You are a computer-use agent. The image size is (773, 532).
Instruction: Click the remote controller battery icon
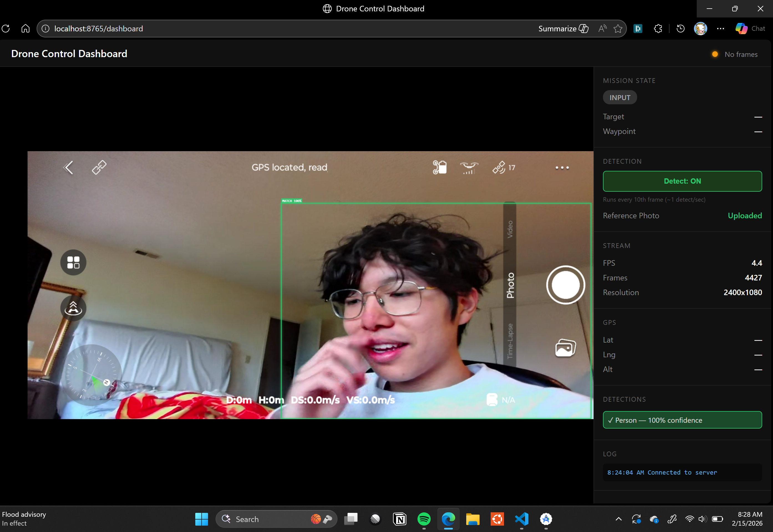(x=439, y=167)
